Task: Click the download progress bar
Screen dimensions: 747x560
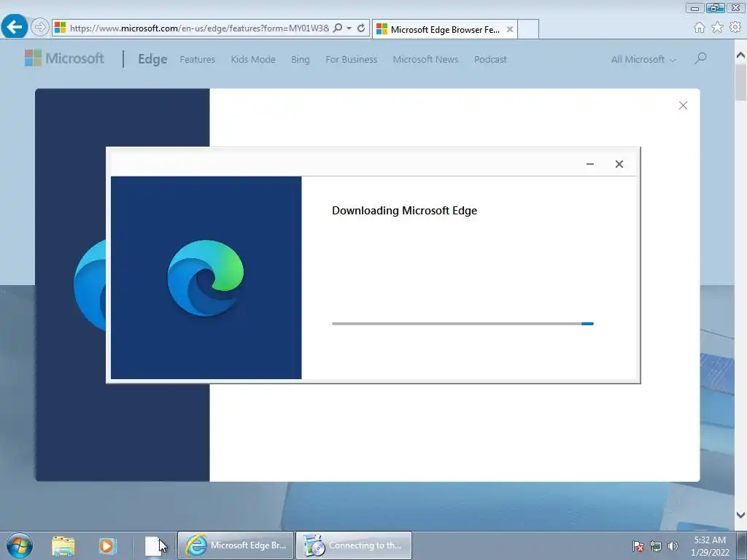Action: click(x=462, y=324)
